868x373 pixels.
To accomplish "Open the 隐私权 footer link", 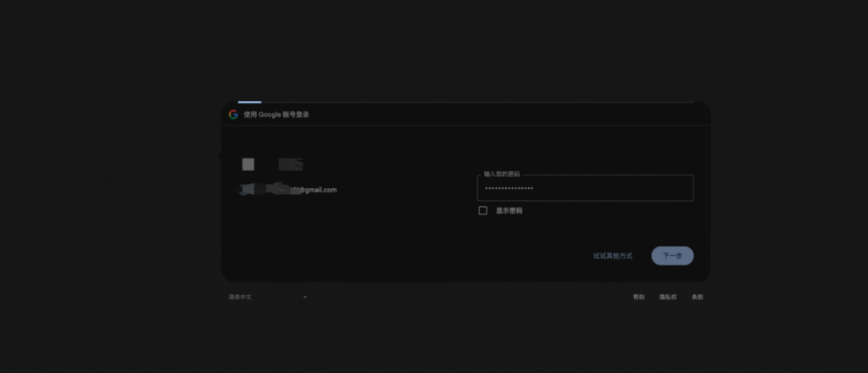I will [668, 298].
